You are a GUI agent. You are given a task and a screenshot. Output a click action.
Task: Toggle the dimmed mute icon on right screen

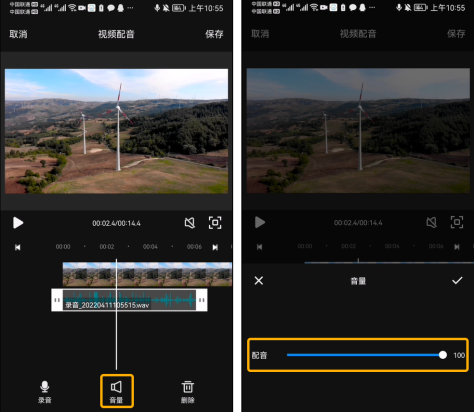pyautogui.click(x=431, y=222)
